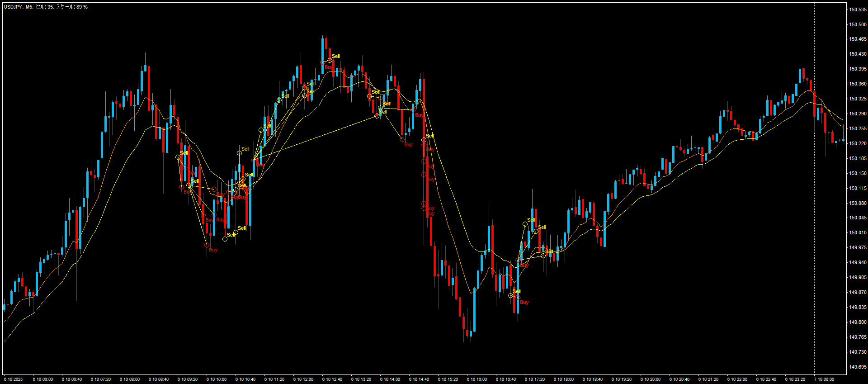Click the 6 10 18:00 time label

[x=564, y=379]
